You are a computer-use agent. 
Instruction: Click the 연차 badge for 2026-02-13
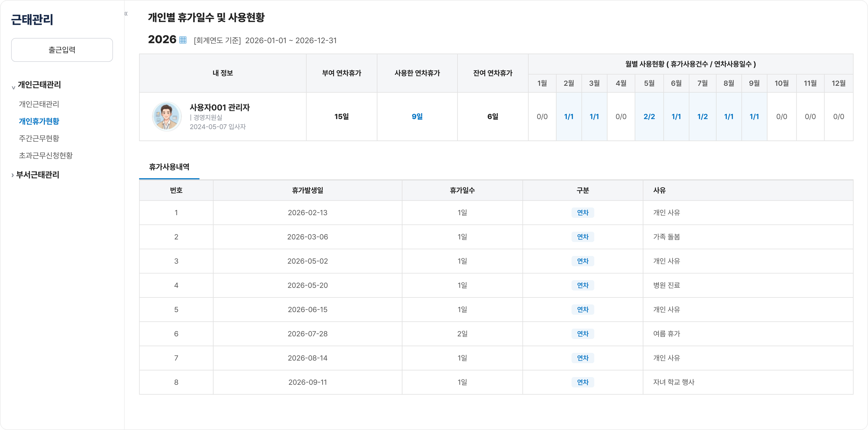pyautogui.click(x=583, y=213)
